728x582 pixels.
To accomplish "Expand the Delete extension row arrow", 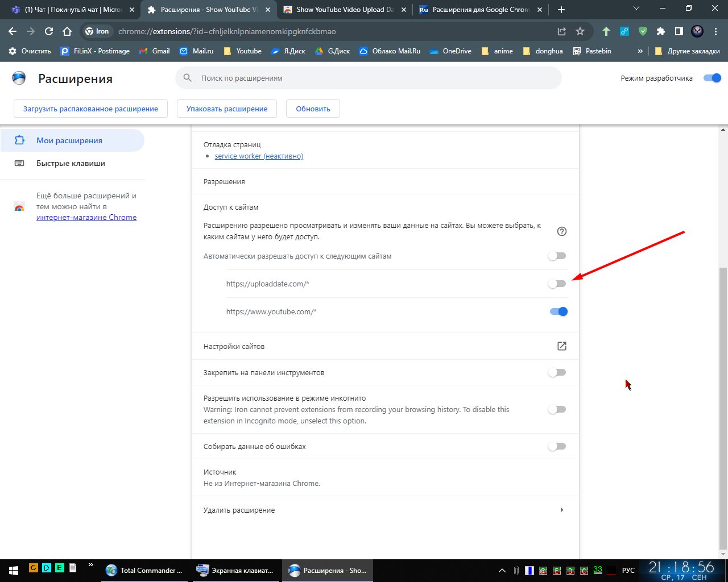I will point(561,510).
